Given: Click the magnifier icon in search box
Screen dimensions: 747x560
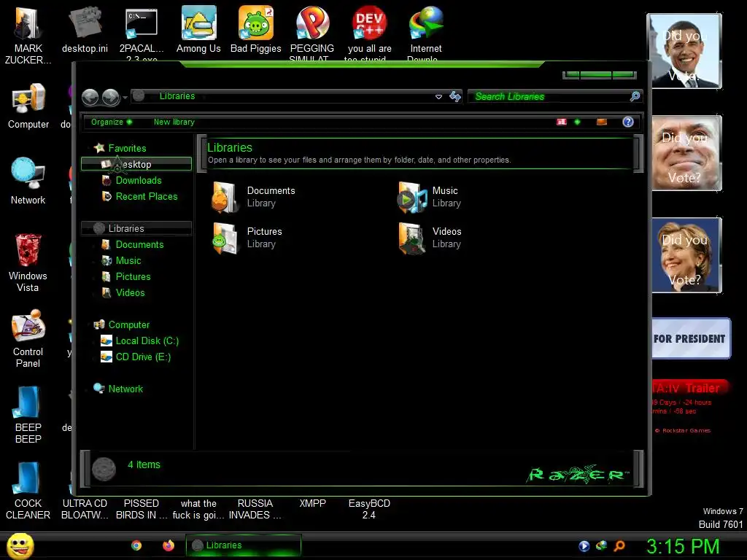Looking at the screenshot, I should click(635, 96).
